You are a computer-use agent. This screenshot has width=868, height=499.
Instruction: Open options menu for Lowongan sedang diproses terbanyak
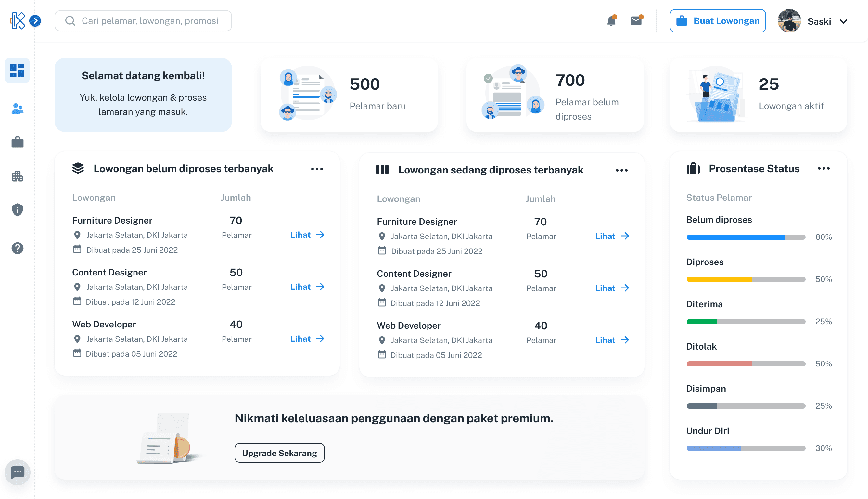click(622, 170)
